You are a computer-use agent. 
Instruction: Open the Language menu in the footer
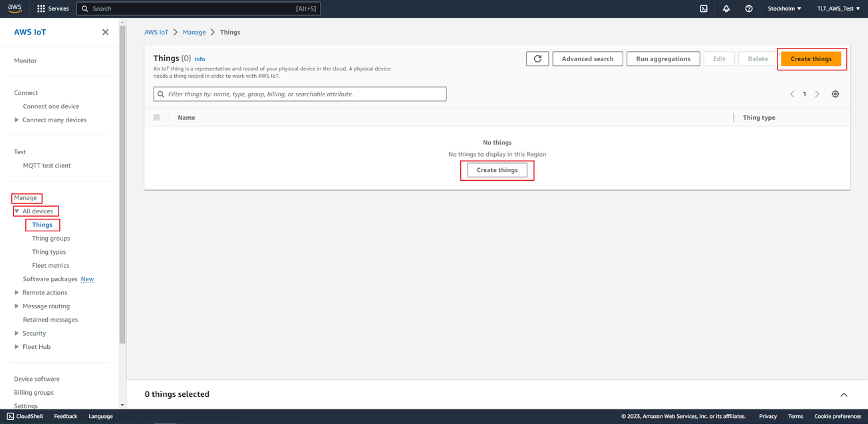[100, 416]
